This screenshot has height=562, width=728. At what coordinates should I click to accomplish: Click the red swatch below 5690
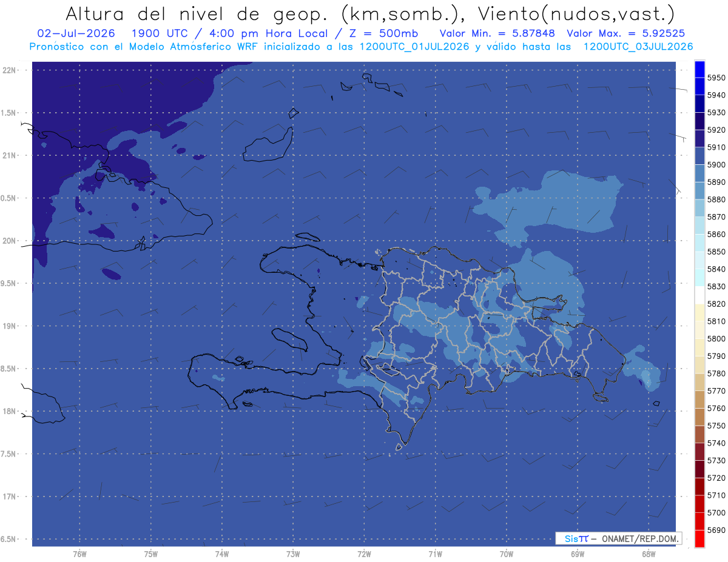(699, 539)
